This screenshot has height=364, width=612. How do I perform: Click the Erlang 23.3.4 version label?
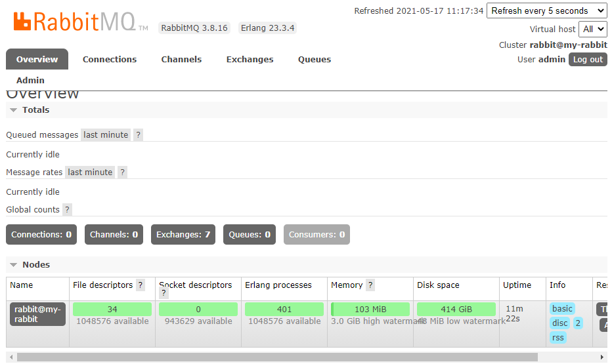pos(267,28)
